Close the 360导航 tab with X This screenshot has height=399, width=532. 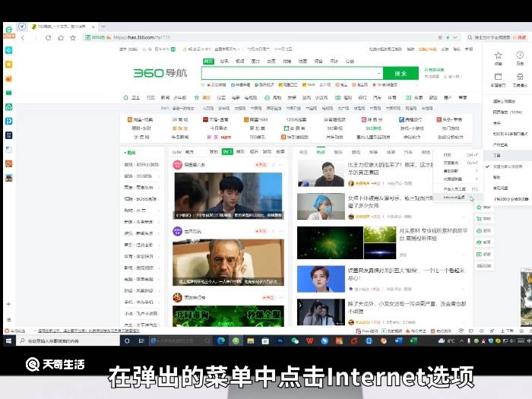93,27
